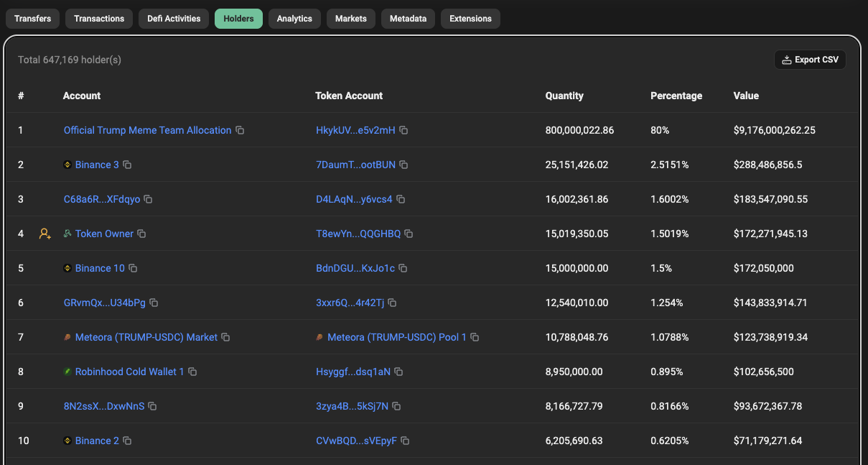Open the Transactions tab
The image size is (868, 465).
[x=99, y=19]
